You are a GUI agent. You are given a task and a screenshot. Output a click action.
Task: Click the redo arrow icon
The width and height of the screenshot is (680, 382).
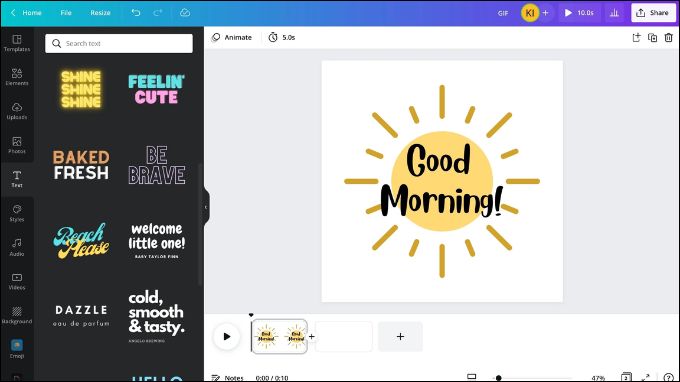[157, 13]
